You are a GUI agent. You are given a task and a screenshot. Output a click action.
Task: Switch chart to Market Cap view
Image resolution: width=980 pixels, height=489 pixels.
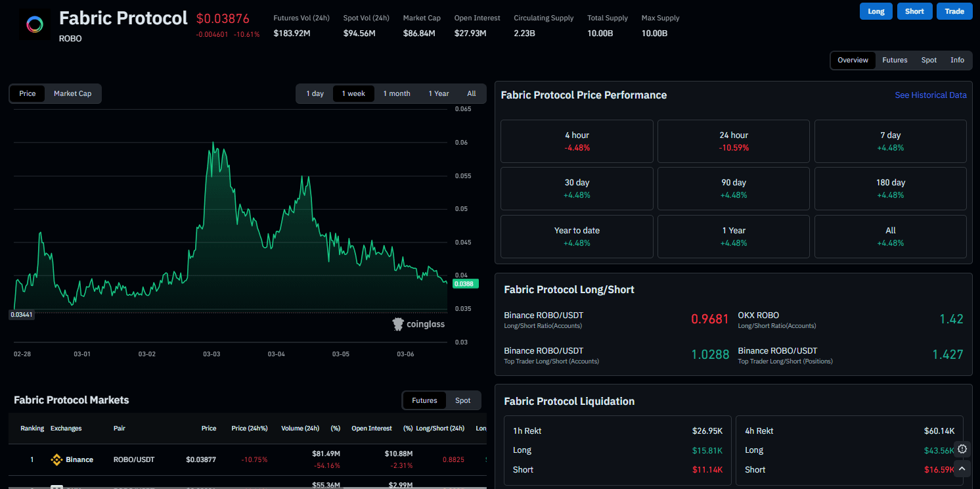coord(72,93)
